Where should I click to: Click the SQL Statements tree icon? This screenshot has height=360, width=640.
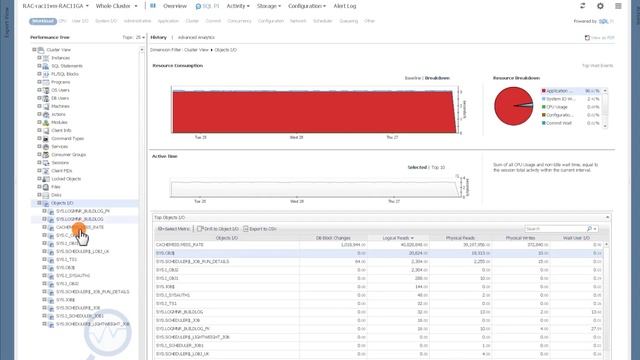(46, 66)
